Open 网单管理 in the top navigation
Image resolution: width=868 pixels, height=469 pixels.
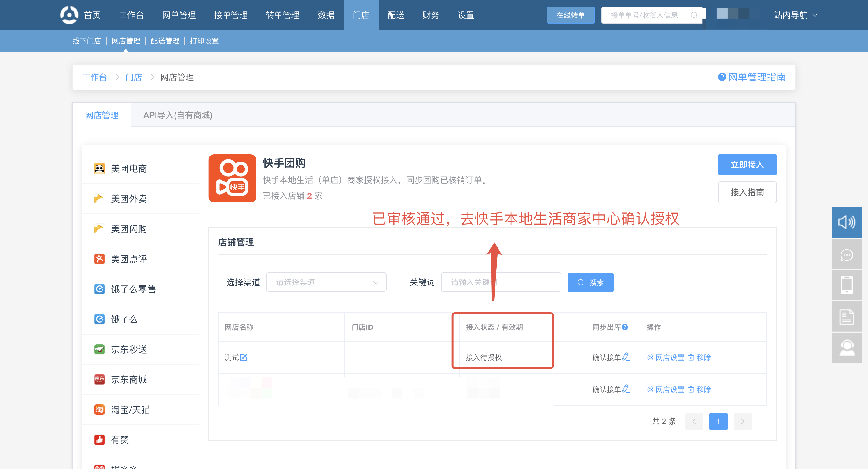(179, 15)
